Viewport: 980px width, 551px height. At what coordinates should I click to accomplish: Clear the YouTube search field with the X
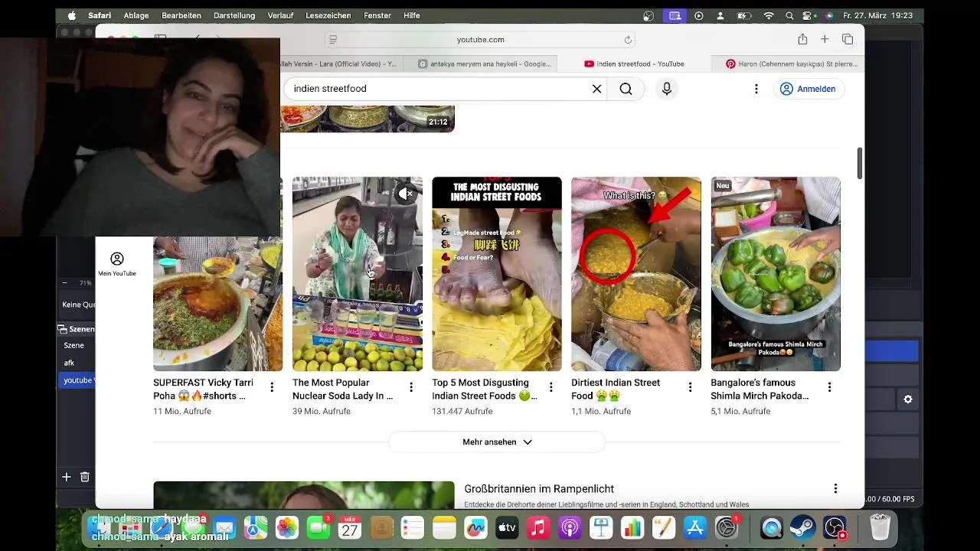click(x=597, y=89)
